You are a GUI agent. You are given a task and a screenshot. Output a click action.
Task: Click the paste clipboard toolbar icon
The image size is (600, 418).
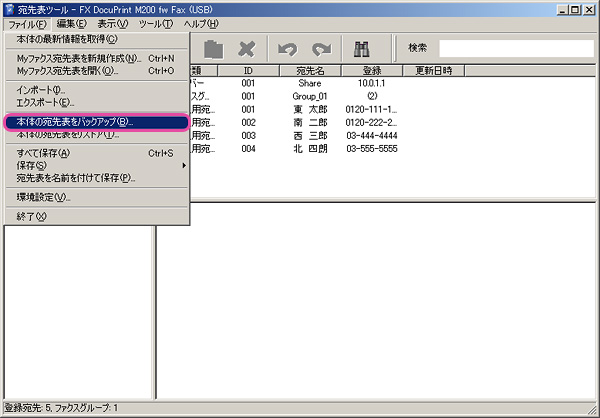(212, 48)
